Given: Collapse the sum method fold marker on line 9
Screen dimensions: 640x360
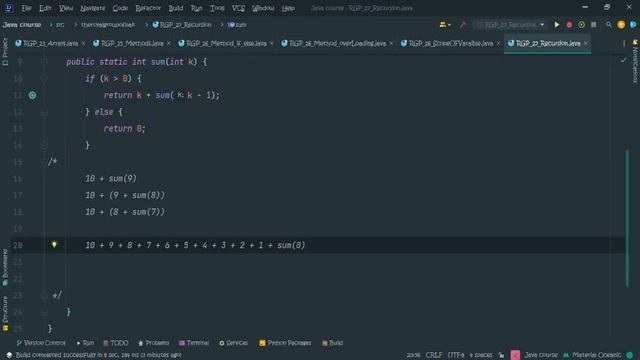Looking at the screenshot, I should [44, 62].
